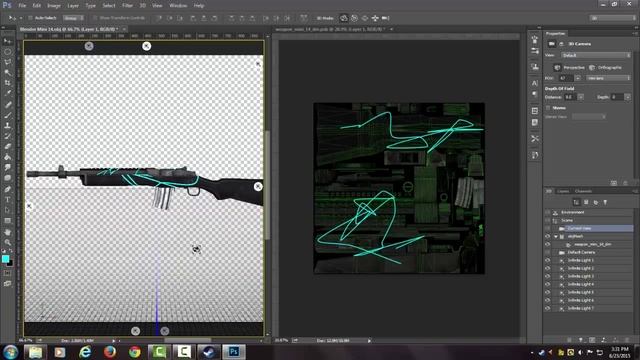Open the Distance value slider arrow
The image size is (640, 360).
580,97
